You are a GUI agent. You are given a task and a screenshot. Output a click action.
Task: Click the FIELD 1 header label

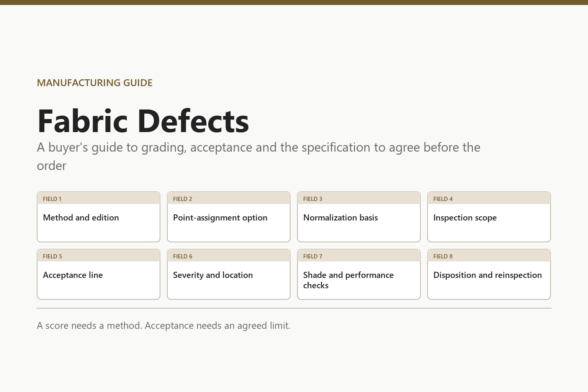pos(52,199)
